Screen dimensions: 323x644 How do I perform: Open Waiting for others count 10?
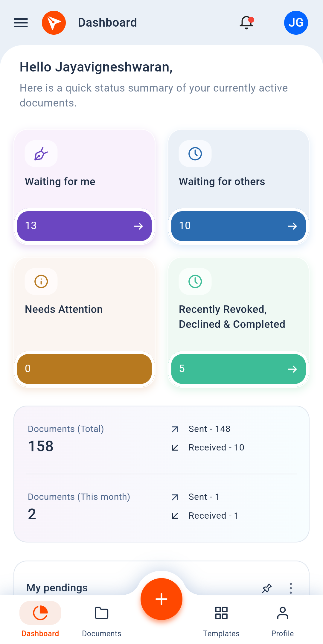(238, 226)
